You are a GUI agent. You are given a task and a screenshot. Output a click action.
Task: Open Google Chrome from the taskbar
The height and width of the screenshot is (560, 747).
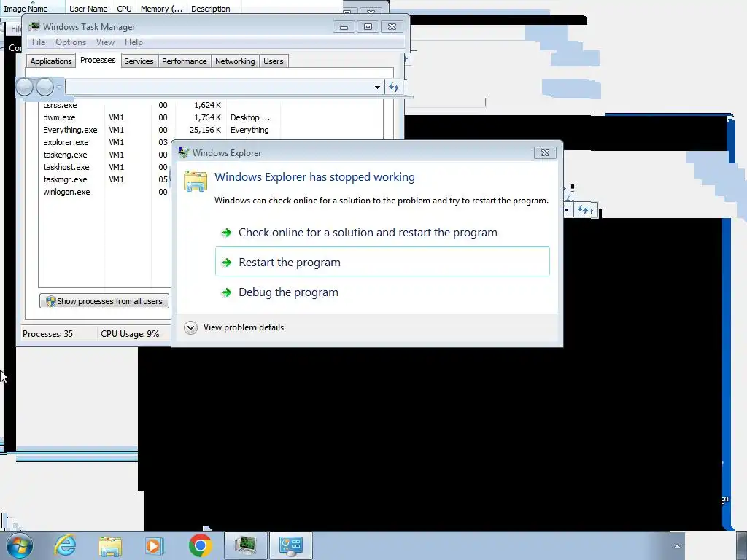[200, 545]
